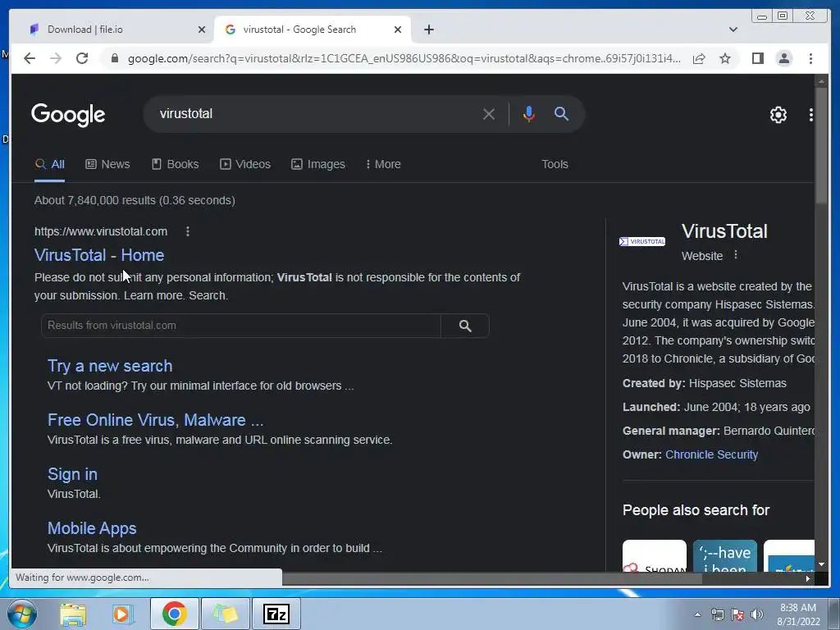Open Chrome side panel
This screenshot has width=840, height=630.
pyautogui.click(x=757, y=58)
